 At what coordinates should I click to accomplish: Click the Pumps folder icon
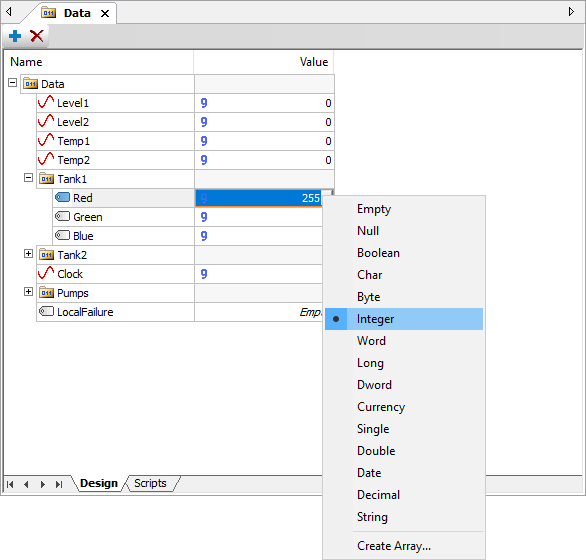click(x=46, y=292)
